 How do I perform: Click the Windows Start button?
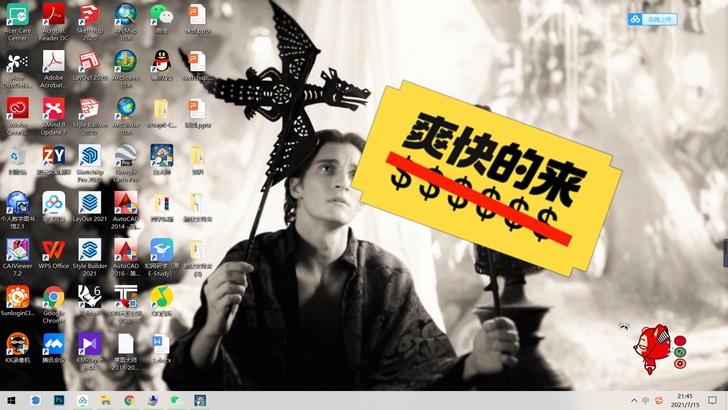click(11, 400)
